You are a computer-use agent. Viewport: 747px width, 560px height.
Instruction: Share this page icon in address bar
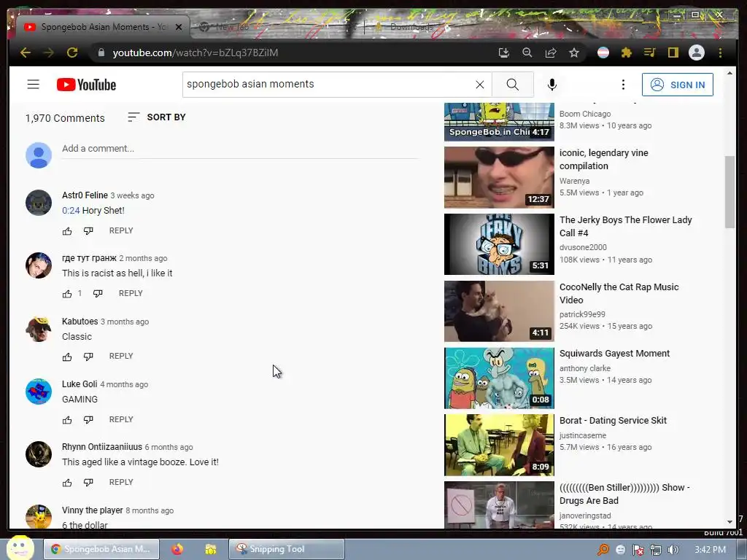point(551,52)
